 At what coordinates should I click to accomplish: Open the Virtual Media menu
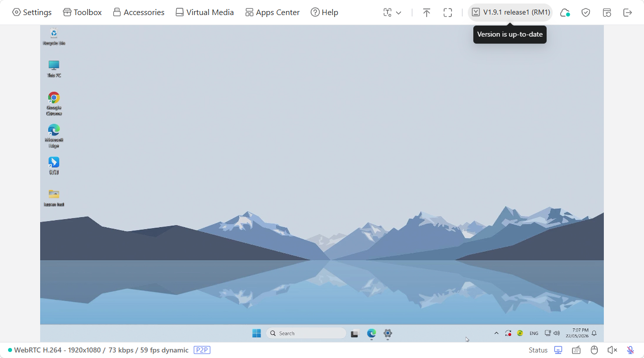pos(204,12)
